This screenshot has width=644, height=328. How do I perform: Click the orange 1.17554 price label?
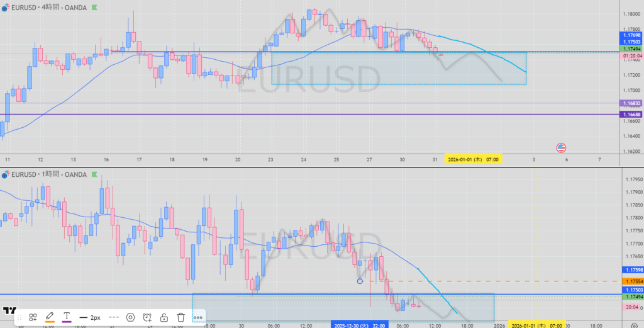[x=631, y=281]
